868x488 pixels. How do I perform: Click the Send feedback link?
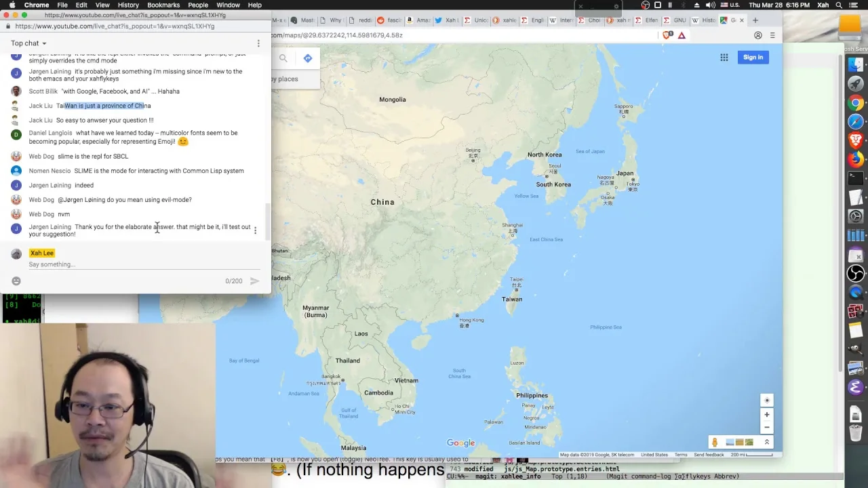709,455
